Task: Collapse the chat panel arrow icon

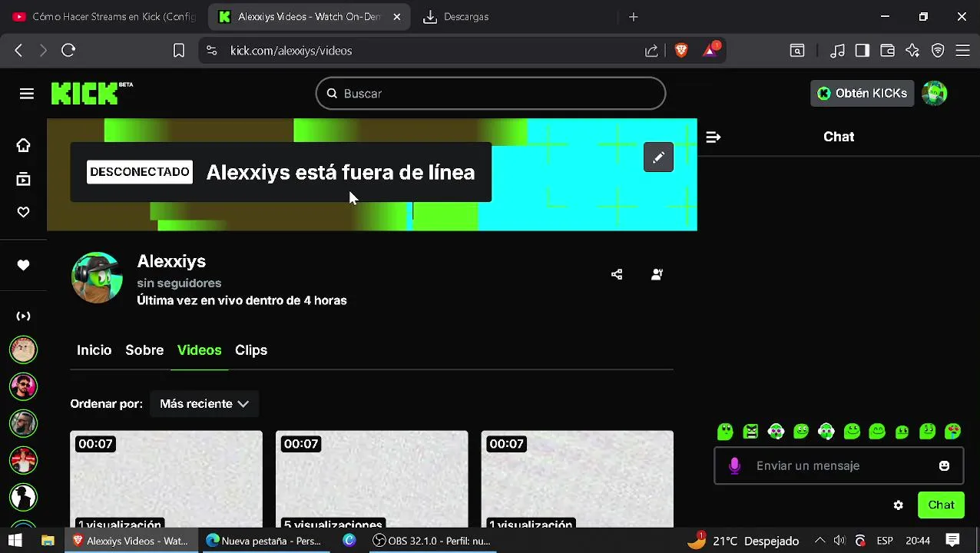Action: (x=713, y=137)
